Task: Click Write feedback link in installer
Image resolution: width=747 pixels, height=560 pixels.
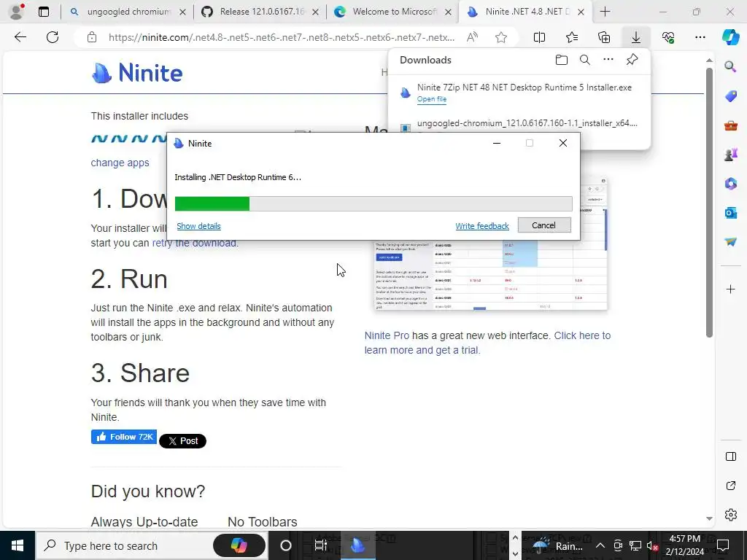Action: pyautogui.click(x=482, y=226)
